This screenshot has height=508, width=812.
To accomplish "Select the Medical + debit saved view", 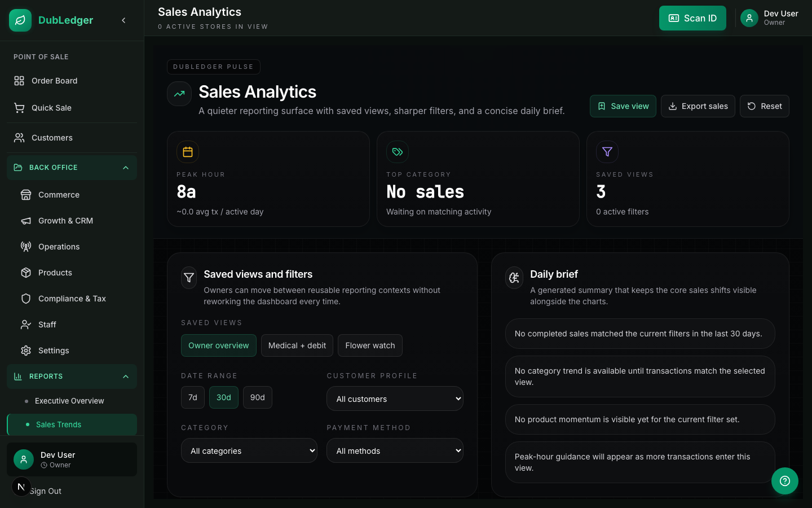I will [x=297, y=345].
